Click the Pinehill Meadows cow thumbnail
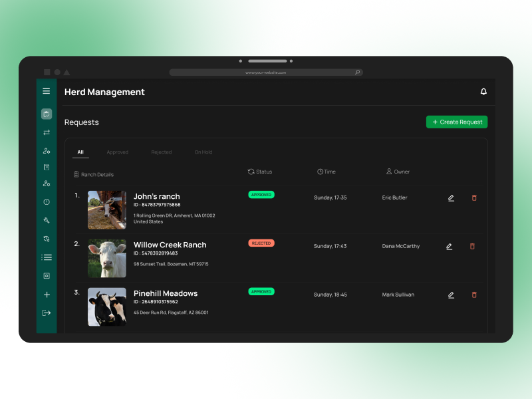Screen dimensions: 532x399 click(106, 307)
